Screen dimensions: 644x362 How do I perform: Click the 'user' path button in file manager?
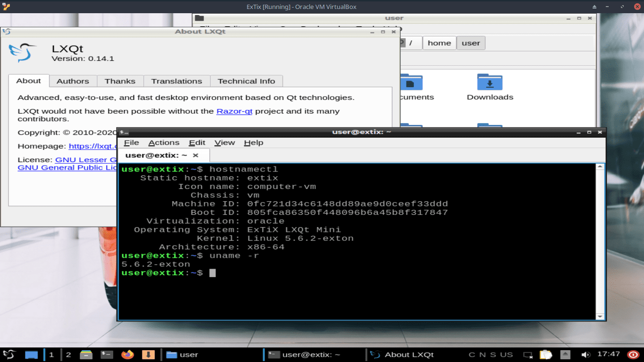pyautogui.click(x=471, y=43)
